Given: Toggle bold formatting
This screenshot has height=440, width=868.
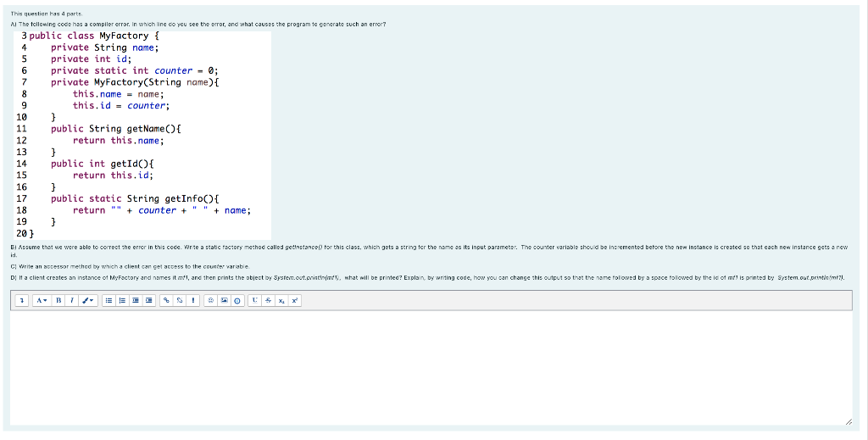Looking at the screenshot, I should pos(58,300).
